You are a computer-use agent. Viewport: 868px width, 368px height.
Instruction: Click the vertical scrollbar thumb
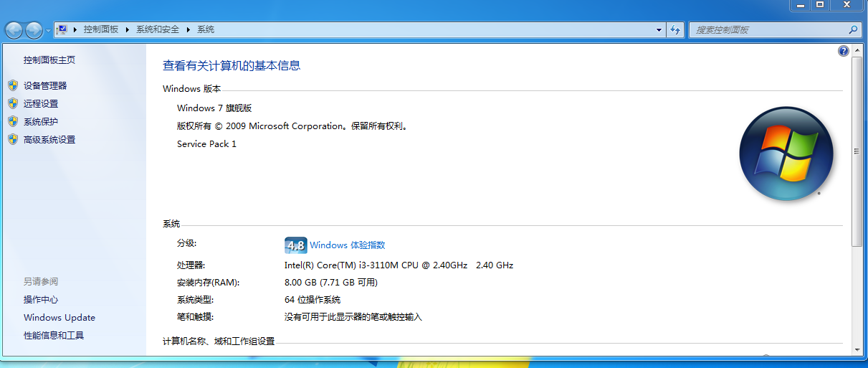pos(857,152)
